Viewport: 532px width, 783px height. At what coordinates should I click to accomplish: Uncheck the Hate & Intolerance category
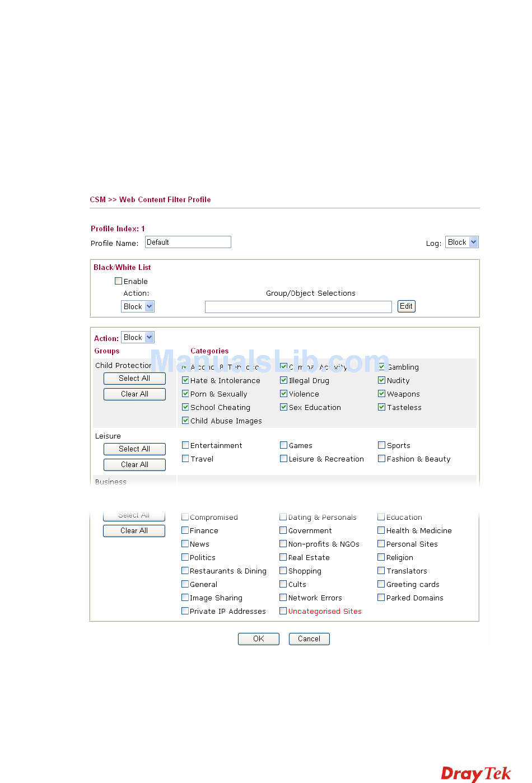[185, 380]
